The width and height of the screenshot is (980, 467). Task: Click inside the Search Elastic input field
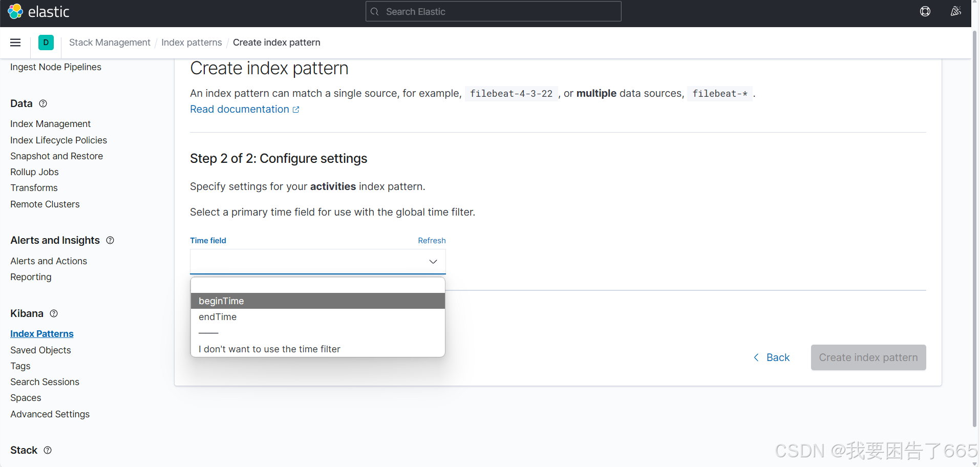pyautogui.click(x=493, y=11)
